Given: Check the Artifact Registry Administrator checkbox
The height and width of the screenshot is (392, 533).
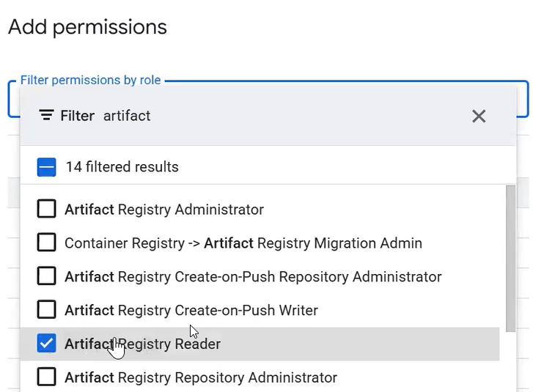Looking at the screenshot, I should [46, 210].
